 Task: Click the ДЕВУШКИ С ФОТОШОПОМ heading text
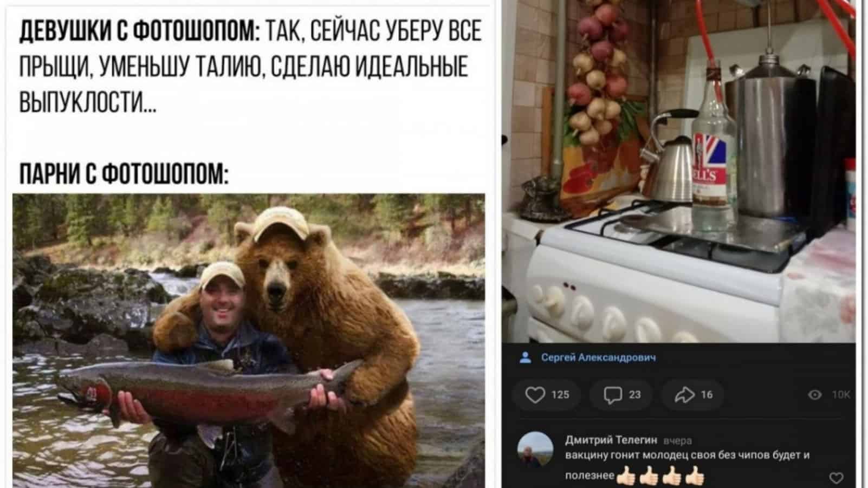coord(140,31)
